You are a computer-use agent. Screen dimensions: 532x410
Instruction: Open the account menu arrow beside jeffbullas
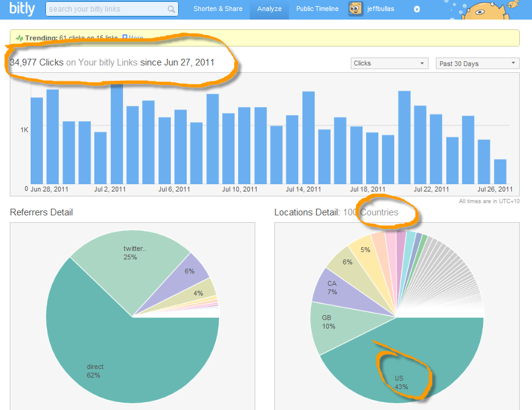pyautogui.click(x=417, y=9)
